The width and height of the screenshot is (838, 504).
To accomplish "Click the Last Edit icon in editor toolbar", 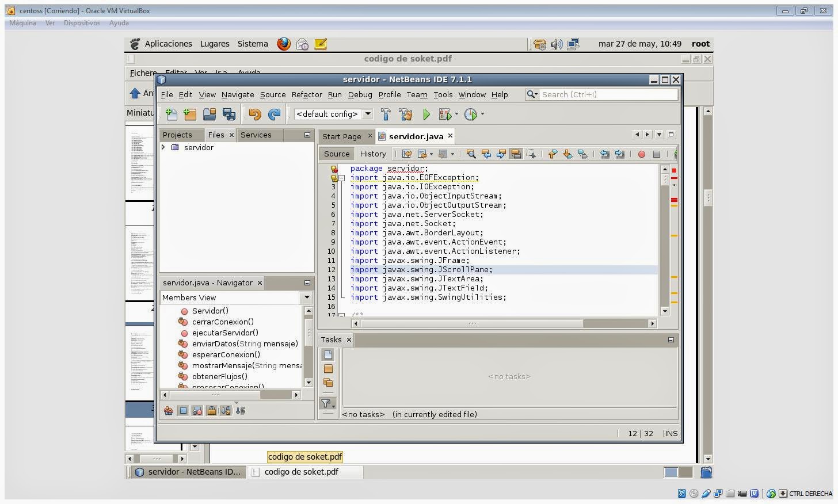I will click(407, 154).
